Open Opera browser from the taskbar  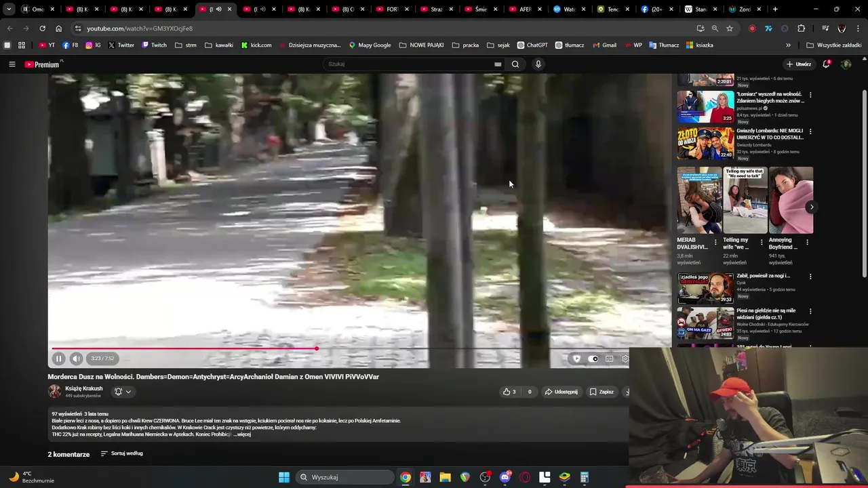[525, 477]
